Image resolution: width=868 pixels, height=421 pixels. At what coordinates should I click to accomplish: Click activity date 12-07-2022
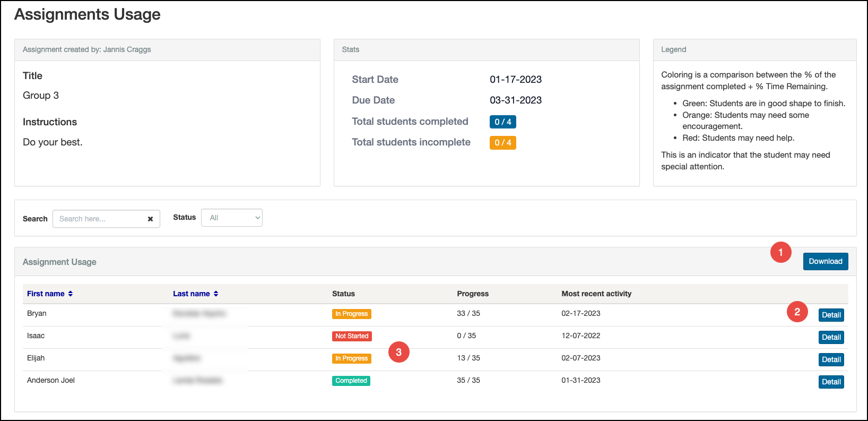[x=581, y=336]
